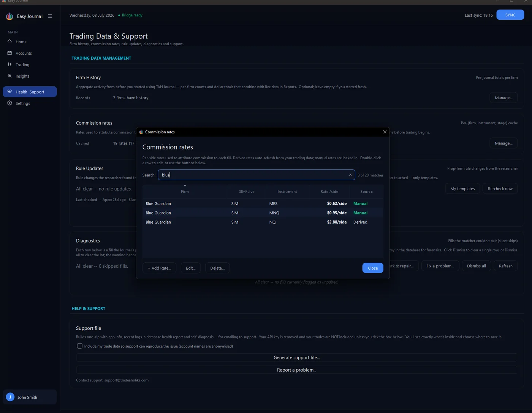Click the Trading candlestick icon

[9, 65]
